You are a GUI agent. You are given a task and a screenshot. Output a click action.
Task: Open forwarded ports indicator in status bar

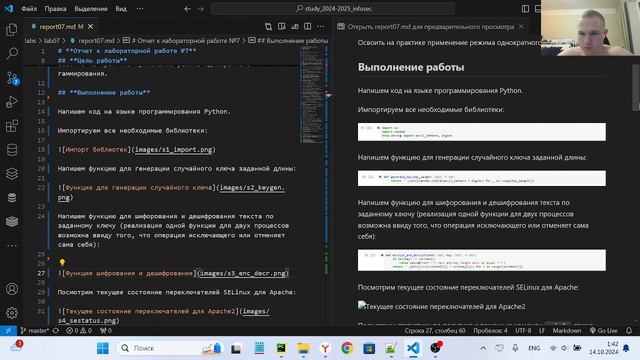click(106, 331)
